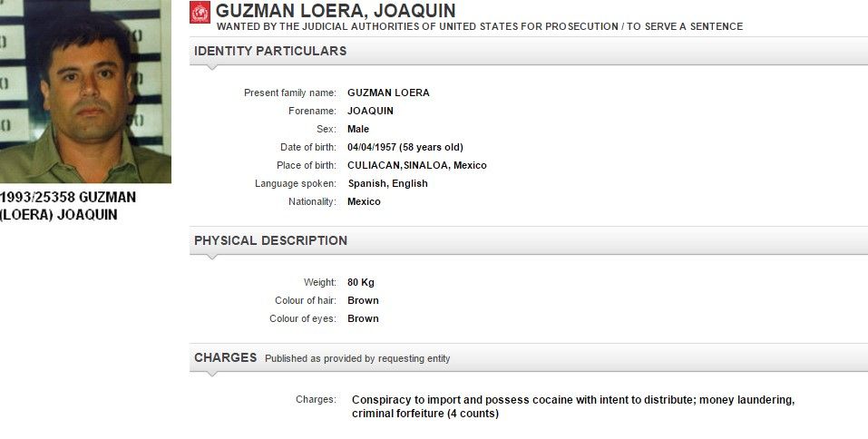Select the family name value GUZMAN LOERA

(x=388, y=93)
